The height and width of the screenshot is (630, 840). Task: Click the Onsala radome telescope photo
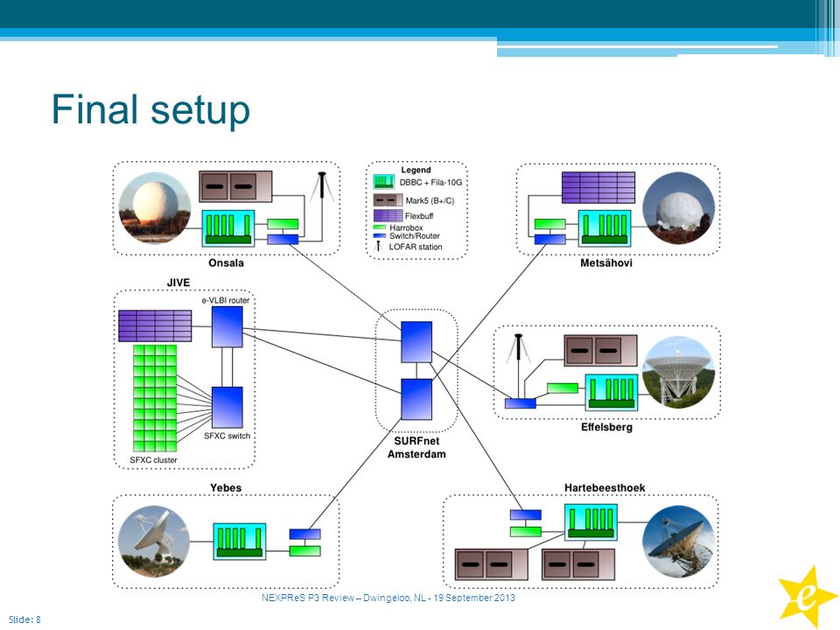155,208
